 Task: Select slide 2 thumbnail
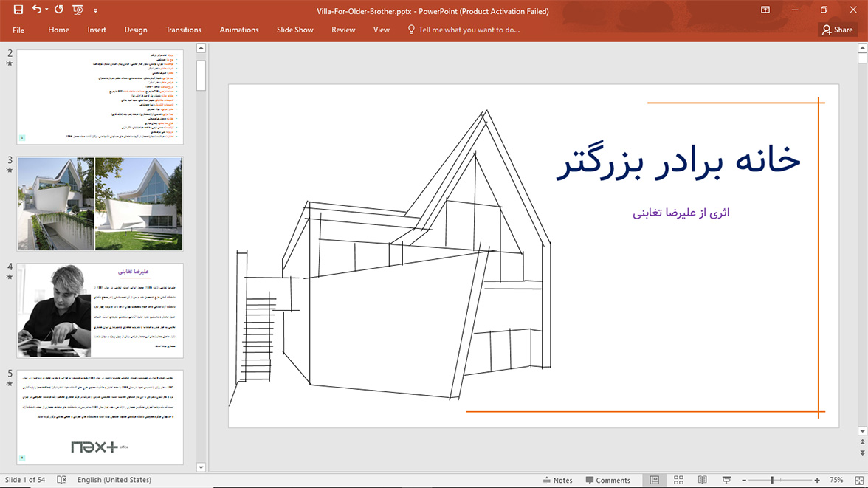[x=100, y=97]
